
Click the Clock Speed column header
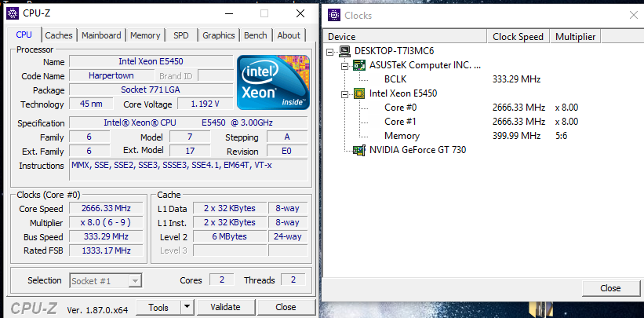tap(518, 37)
